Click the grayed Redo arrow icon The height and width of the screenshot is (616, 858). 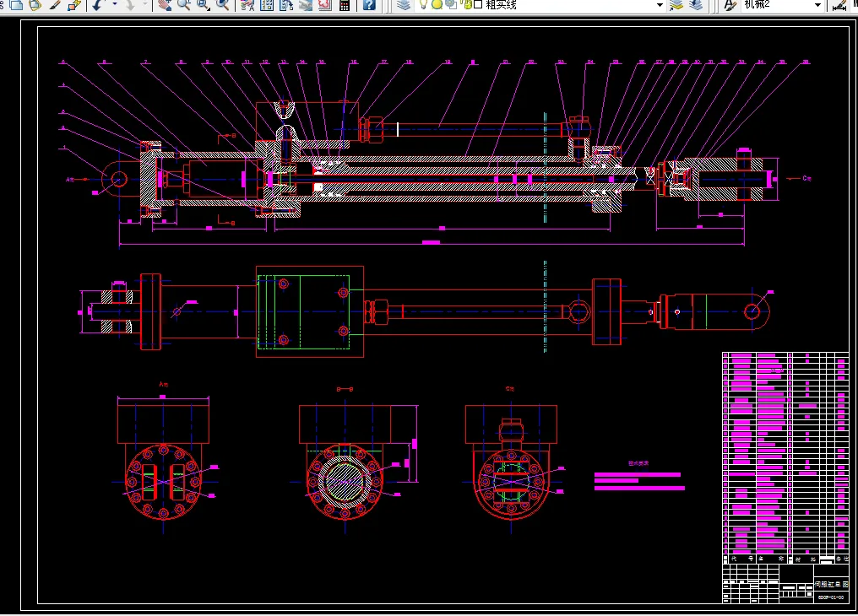[x=130, y=5]
